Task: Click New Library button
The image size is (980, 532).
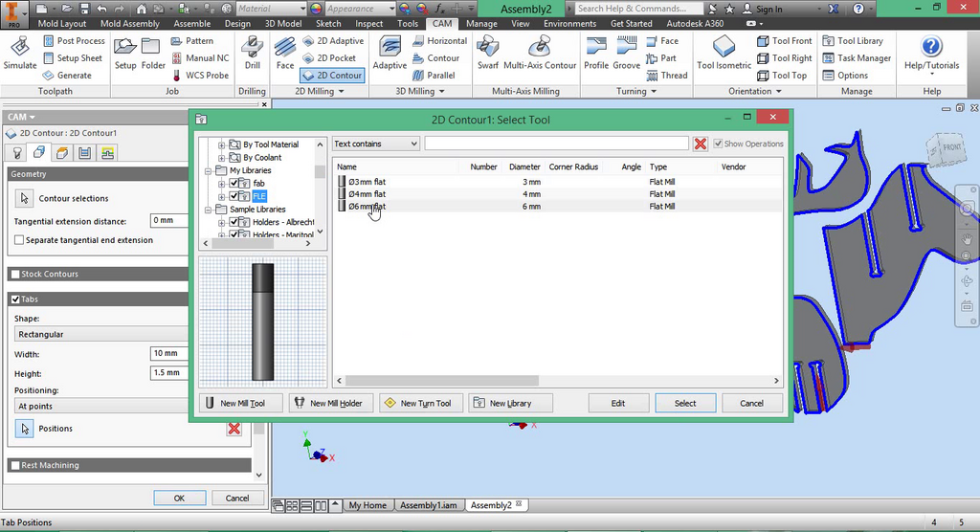Action: tap(511, 403)
